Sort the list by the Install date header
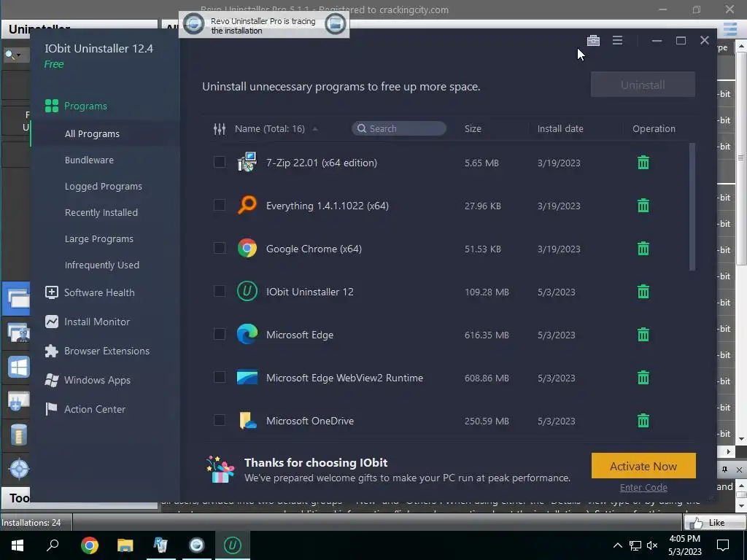The width and height of the screenshot is (747, 560). tap(560, 128)
